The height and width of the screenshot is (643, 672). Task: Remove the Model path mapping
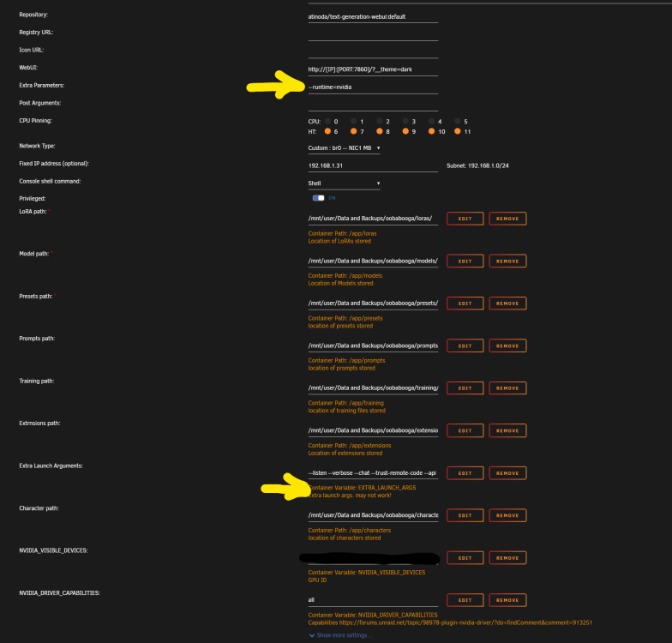point(507,261)
